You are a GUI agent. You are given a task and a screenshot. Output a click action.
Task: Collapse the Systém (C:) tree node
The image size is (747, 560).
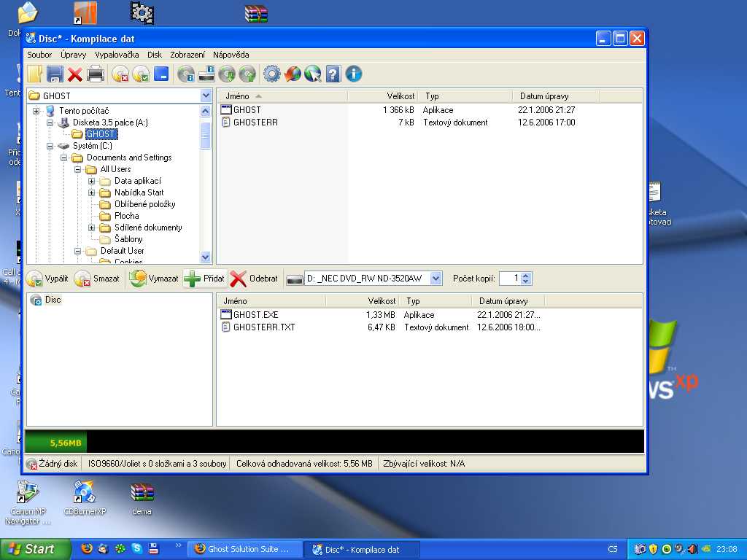(50, 146)
